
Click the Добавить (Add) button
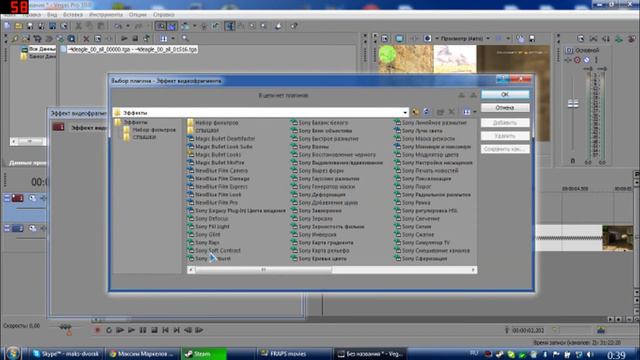(505, 122)
